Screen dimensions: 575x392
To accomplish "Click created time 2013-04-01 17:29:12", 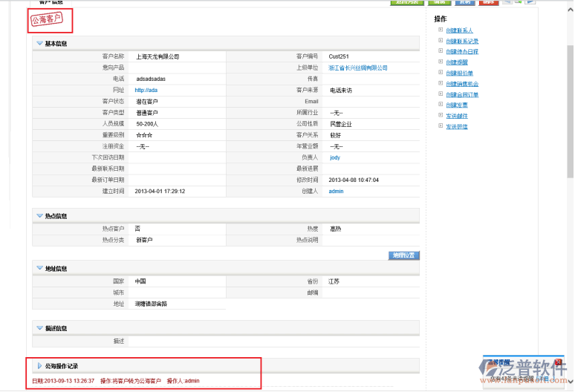I will coord(160,192).
